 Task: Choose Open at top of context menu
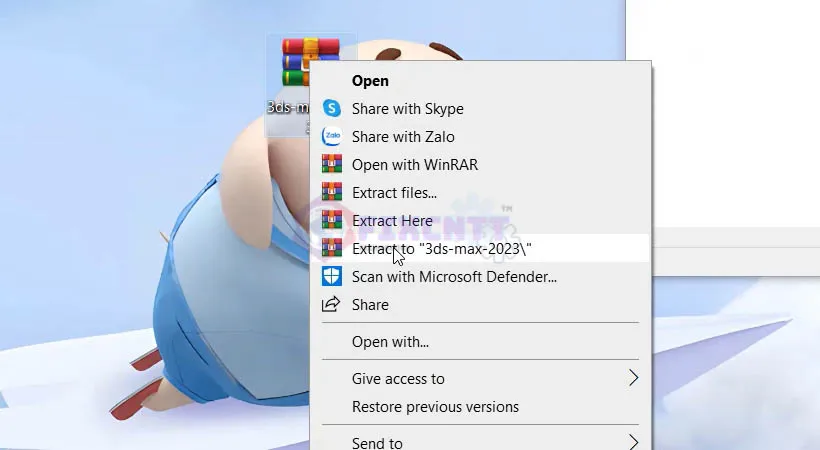click(370, 81)
